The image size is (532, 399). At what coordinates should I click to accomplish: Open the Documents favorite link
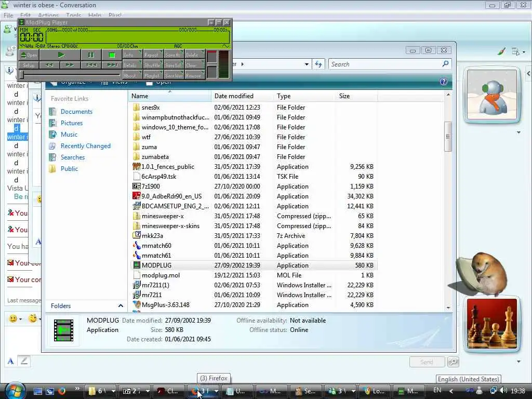pyautogui.click(x=76, y=112)
